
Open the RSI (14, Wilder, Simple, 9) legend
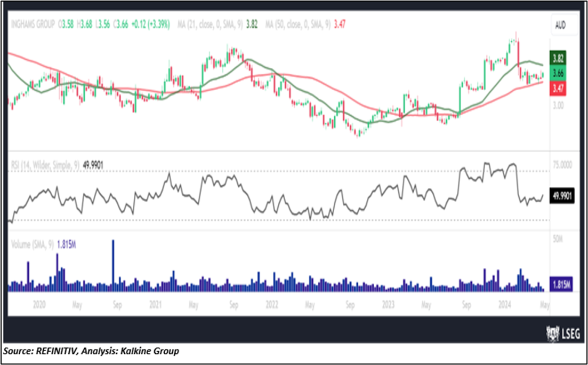[x=45, y=165]
